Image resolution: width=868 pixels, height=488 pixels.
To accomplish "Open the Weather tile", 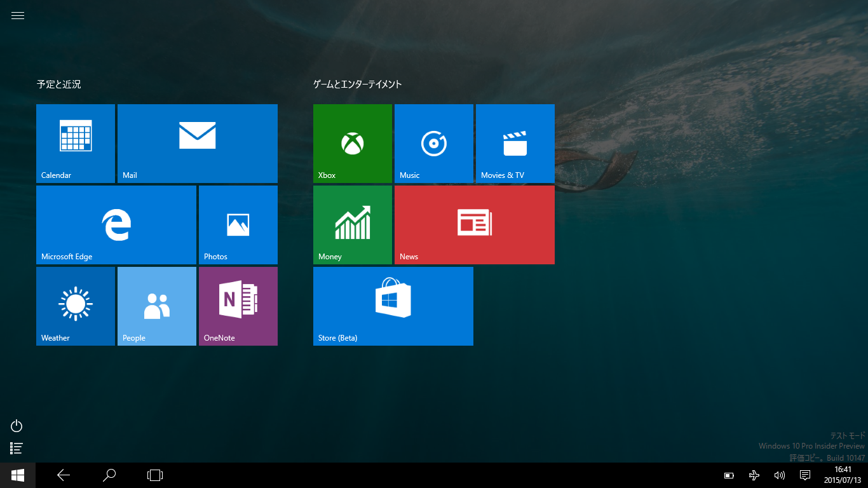I will 76,306.
